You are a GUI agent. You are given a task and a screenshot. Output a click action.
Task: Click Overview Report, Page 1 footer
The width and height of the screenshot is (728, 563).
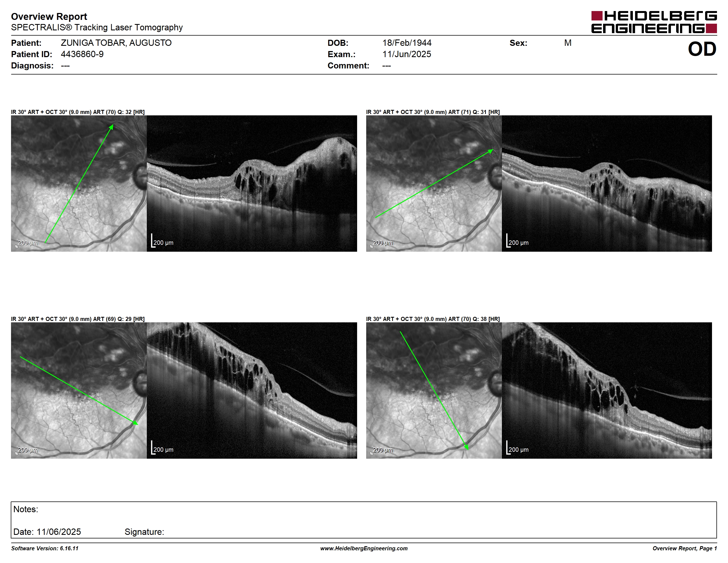(x=685, y=548)
